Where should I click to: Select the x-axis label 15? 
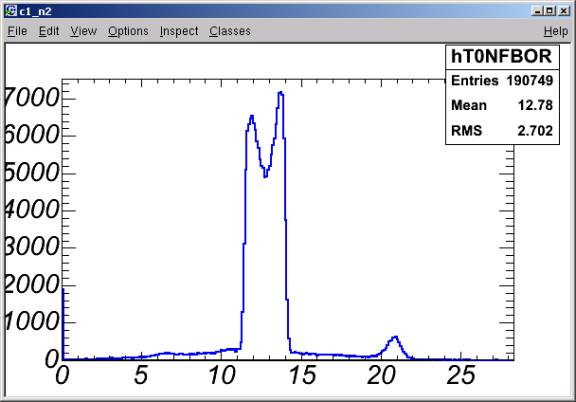point(302,376)
